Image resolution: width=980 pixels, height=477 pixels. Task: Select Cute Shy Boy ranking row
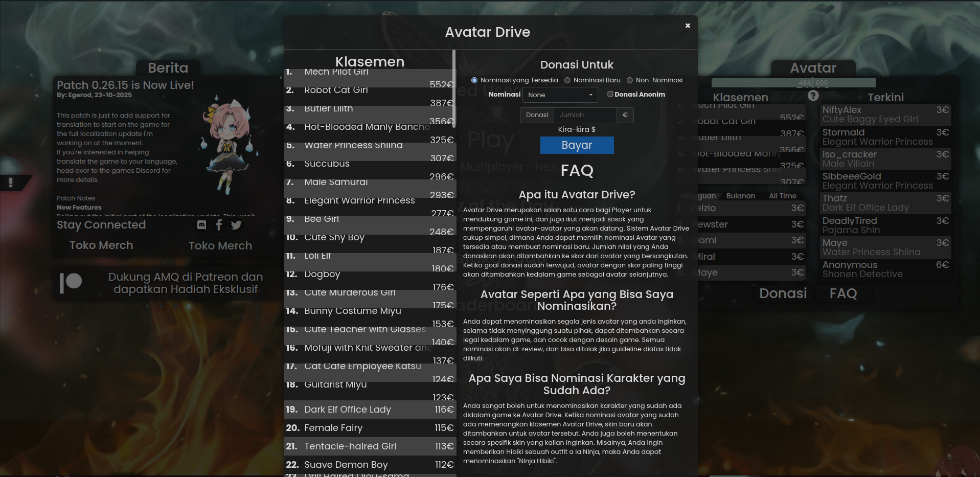coord(370,244)
